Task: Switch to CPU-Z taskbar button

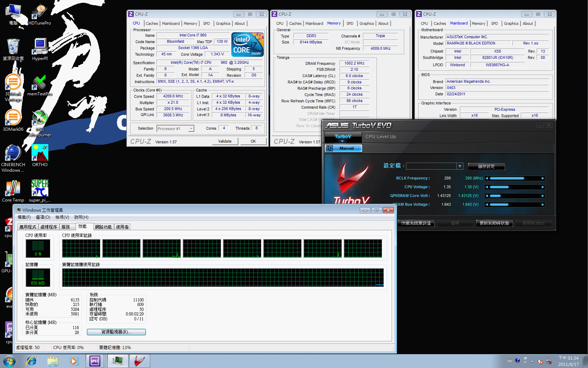Action: 95,361
